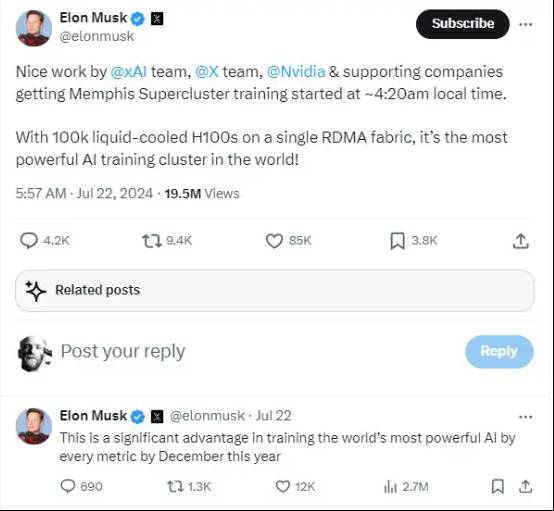The image size is (554, 511).
Task: Bookmark the main post with 3.8K bookmarks
Action: (x=397, y=241)
